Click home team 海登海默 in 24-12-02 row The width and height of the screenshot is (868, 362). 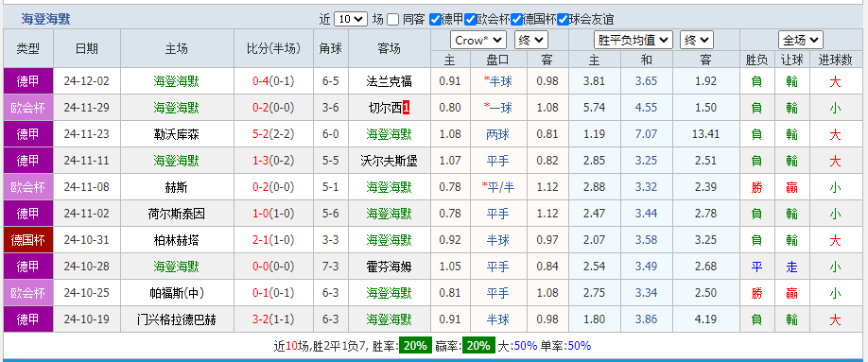click(176, 81)
